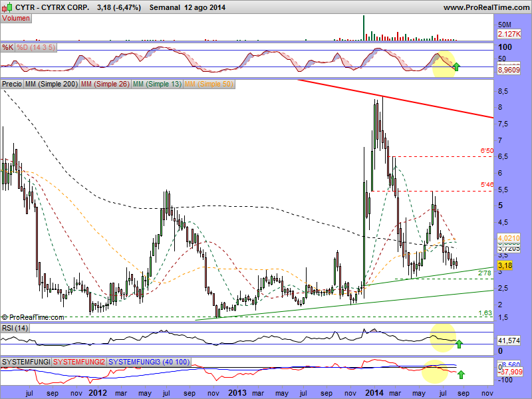Select the 12 ago 2014 date
This screenshot has width=532, height=399.
pos(205,7)
